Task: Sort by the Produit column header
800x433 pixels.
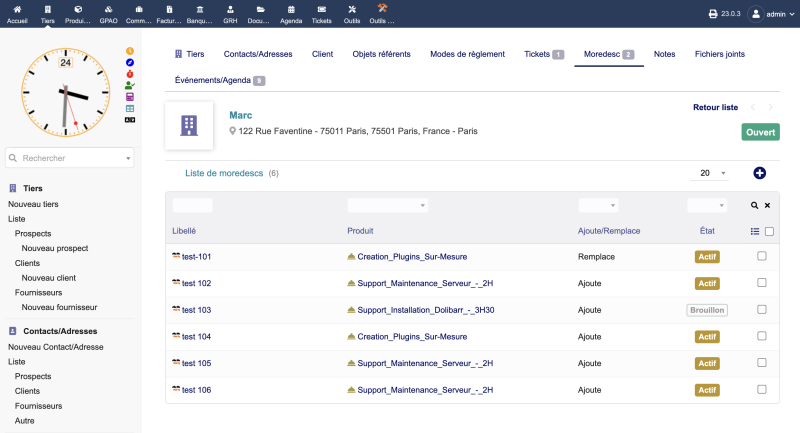Action: point(360,231)
